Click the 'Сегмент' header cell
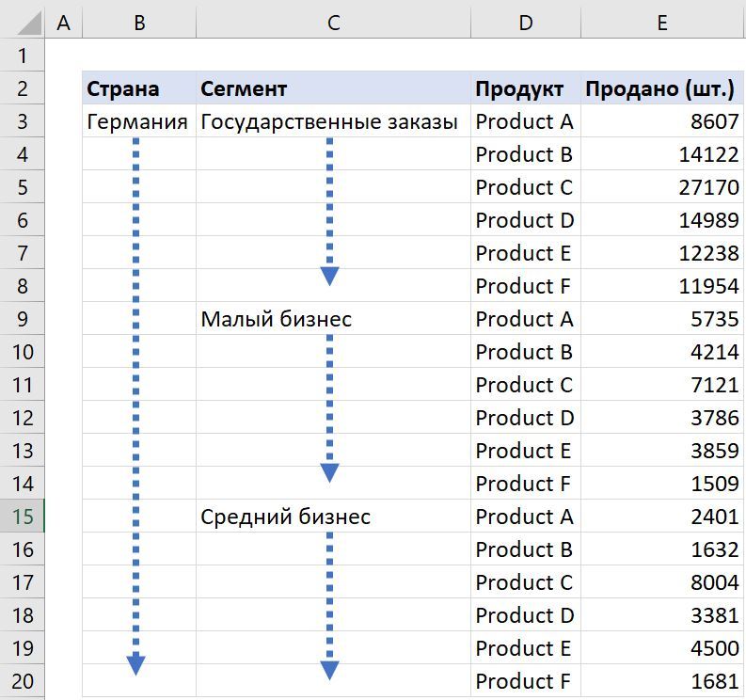746x700 pixels. tap(334, 88)
